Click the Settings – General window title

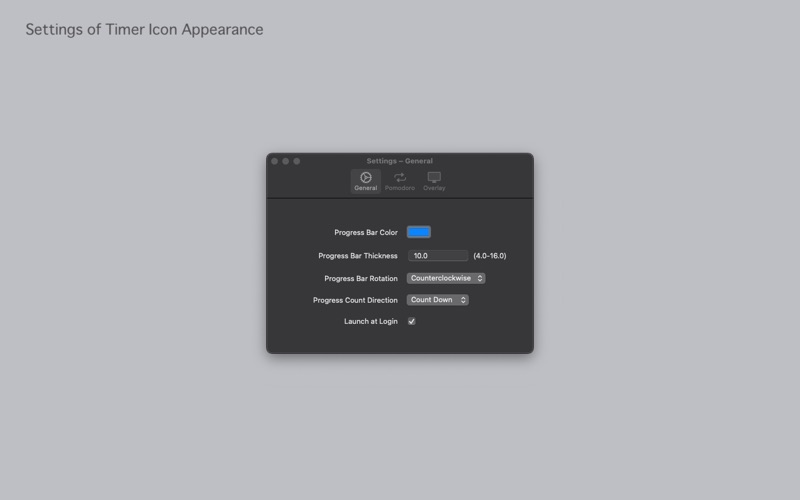click(x=399, y=161)
